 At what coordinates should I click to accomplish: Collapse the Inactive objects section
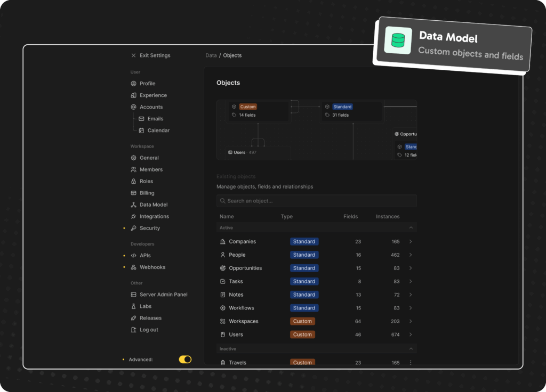coord(411,349)
